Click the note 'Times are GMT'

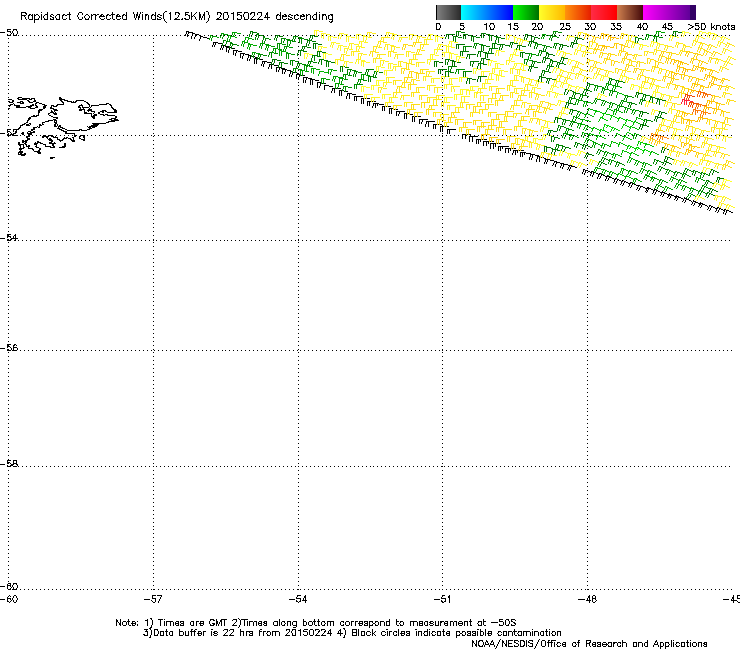pyautogui.click(x=193, y=623)
